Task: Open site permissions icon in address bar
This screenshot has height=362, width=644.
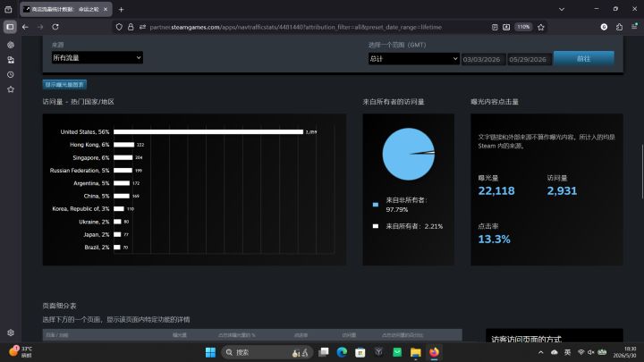Action: tap(142, 27)
